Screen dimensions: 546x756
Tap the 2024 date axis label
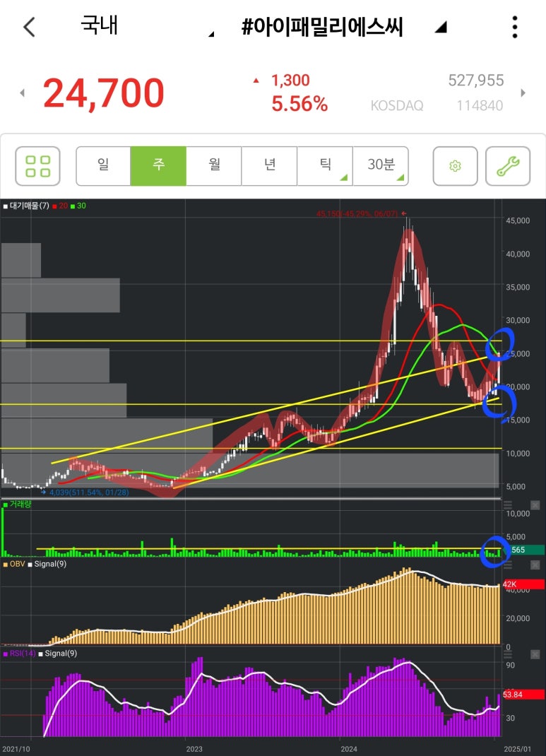point(349,749)
